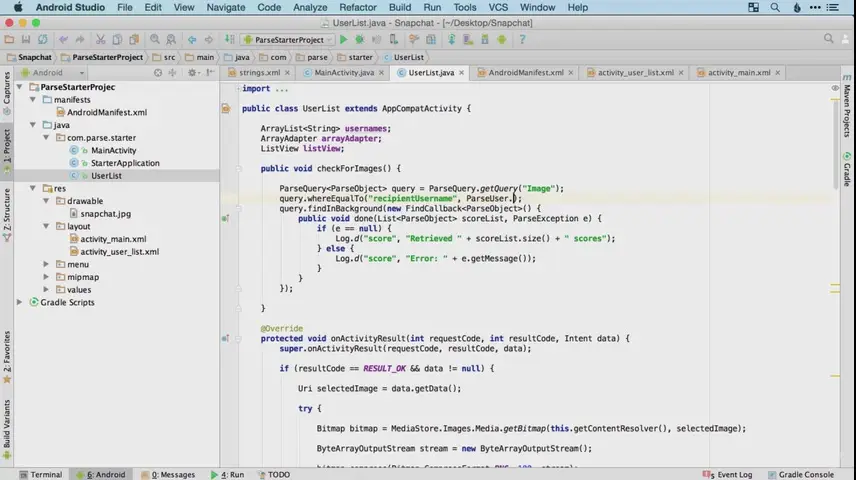Click the navigate Back arrow icon
The height and width of the screenshot is (480, 856).
tap(192, 39)
